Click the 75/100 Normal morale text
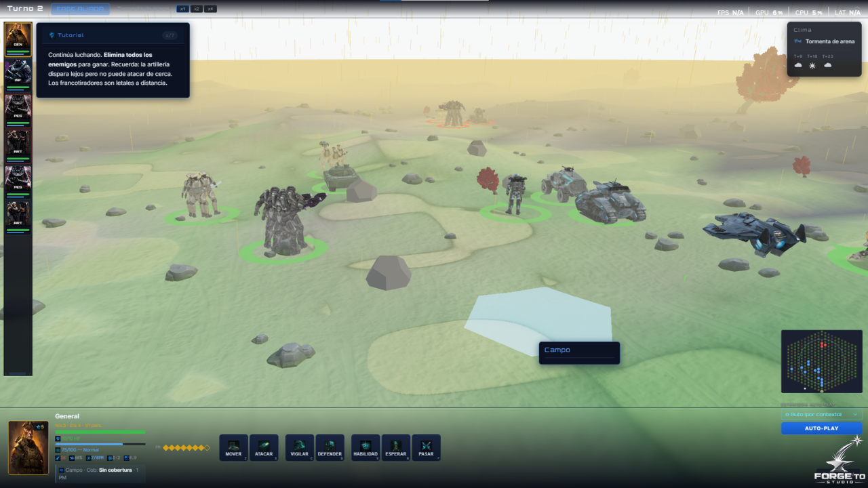Screen dimensions: 868x488 click(80, 449)
